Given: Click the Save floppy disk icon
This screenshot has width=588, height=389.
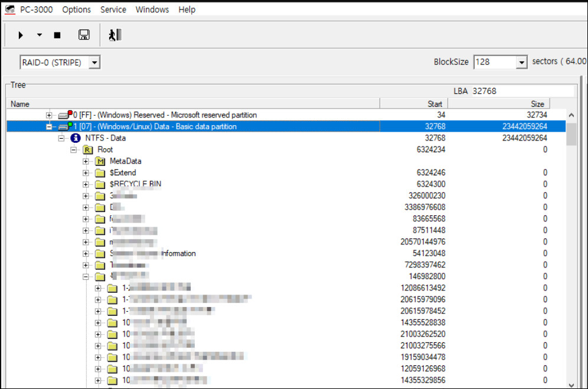Looking at the screenshot, I should click(x=84, y=35).
